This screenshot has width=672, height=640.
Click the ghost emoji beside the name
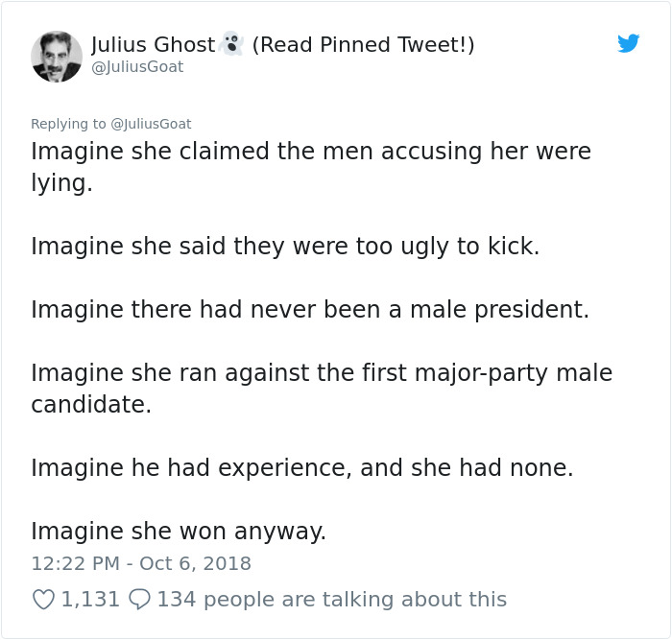230,44
